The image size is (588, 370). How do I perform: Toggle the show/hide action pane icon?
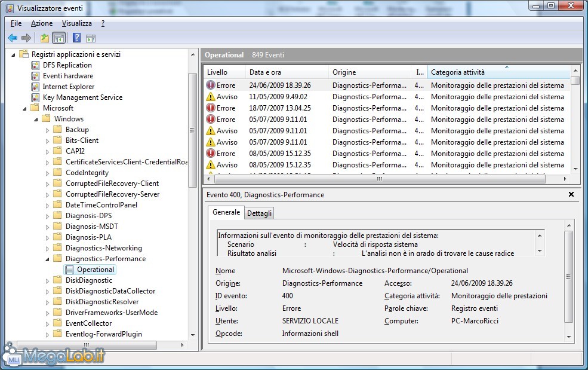coord(91,38)
